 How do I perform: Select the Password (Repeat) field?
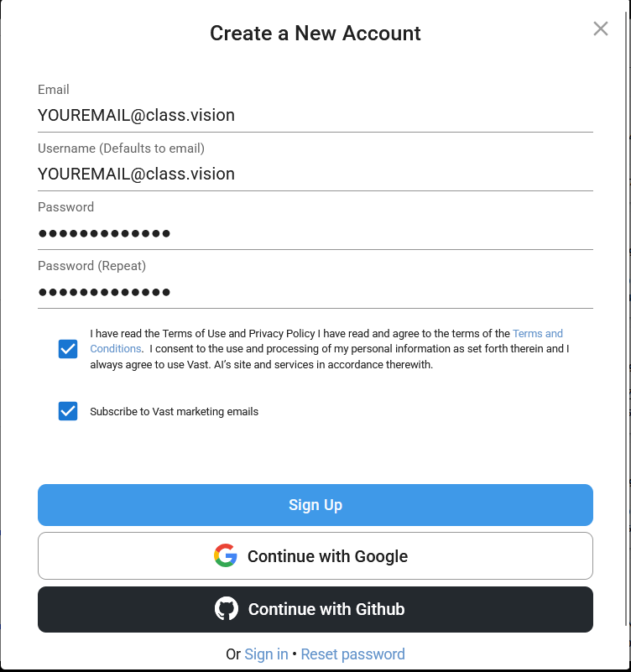[315, 292]
